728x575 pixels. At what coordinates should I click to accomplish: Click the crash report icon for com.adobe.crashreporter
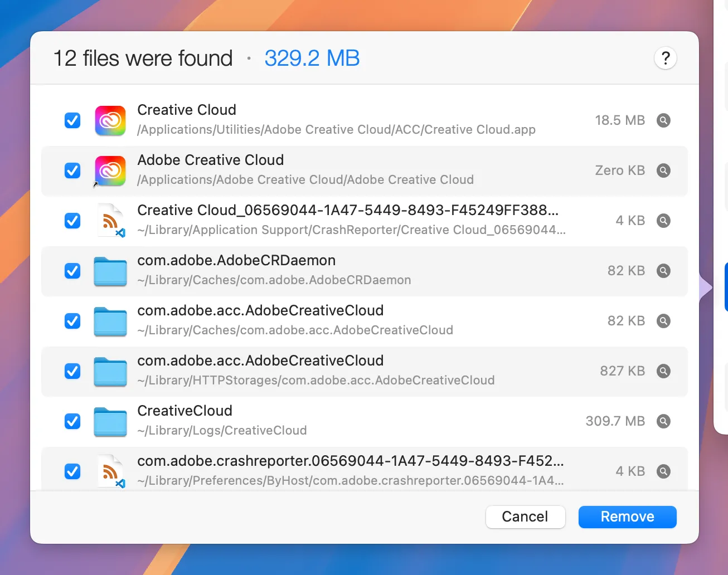pyautogui.click(x=110, y=471)
